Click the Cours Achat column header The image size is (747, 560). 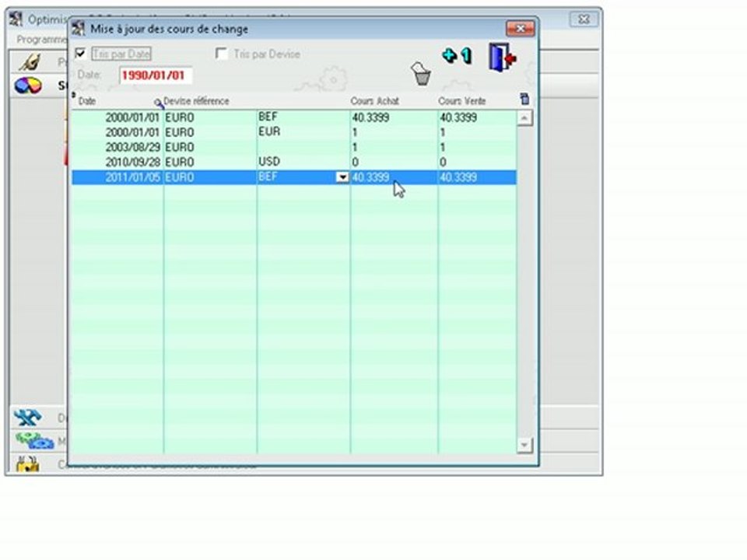(x=374, y=101)
